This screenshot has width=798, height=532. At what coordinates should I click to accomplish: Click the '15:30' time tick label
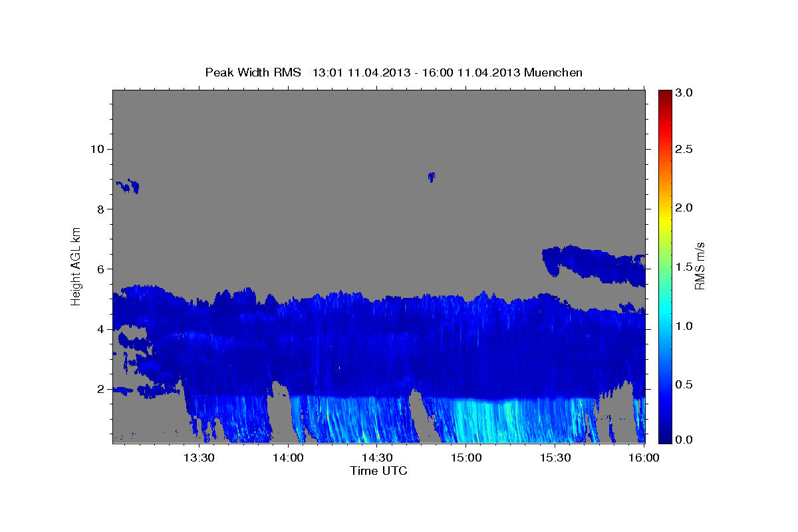click(x=555, y=458)
